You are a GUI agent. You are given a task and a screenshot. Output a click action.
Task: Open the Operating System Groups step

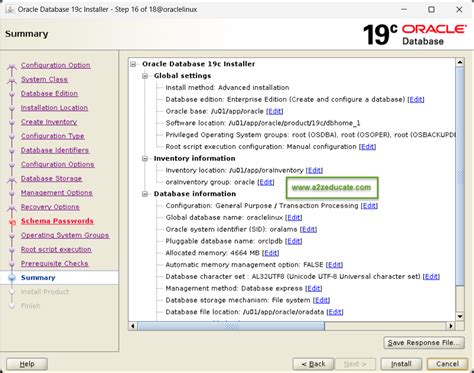coord(65,235)
